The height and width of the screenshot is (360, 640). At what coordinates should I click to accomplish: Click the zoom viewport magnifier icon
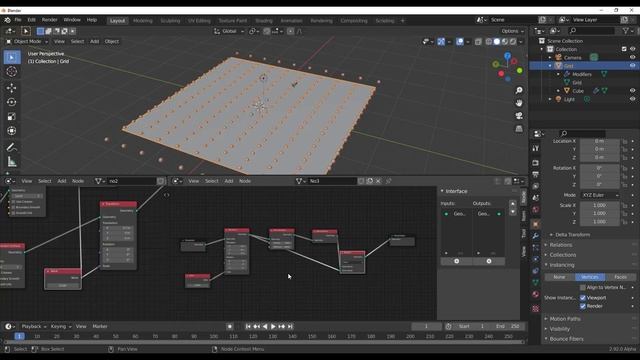pos(519,90)
